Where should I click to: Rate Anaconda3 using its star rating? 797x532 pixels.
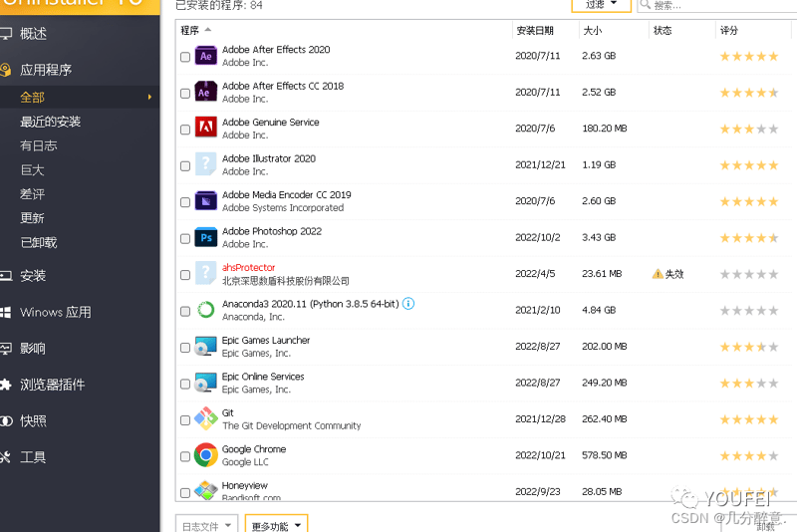[x=749, y=311]
